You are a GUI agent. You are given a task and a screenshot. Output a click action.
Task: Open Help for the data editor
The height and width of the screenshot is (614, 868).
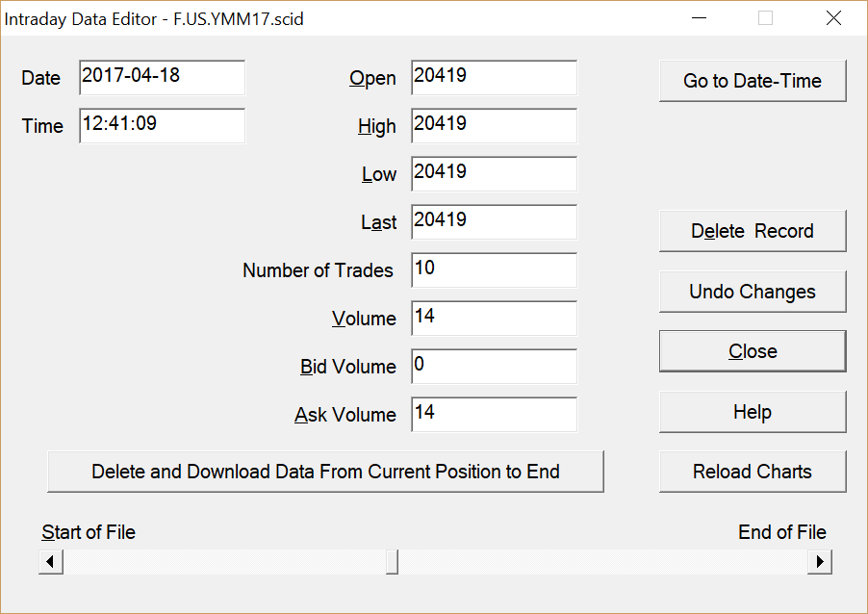point(753,412)
